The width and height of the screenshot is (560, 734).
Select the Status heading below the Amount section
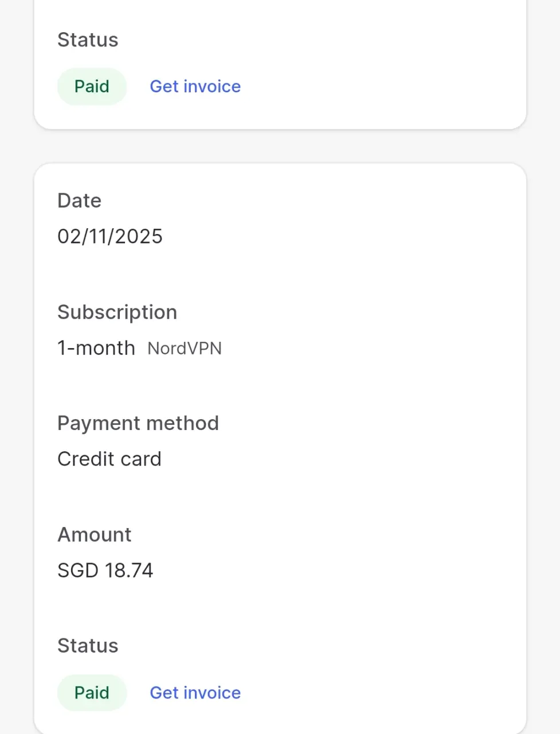click(88, 646)
